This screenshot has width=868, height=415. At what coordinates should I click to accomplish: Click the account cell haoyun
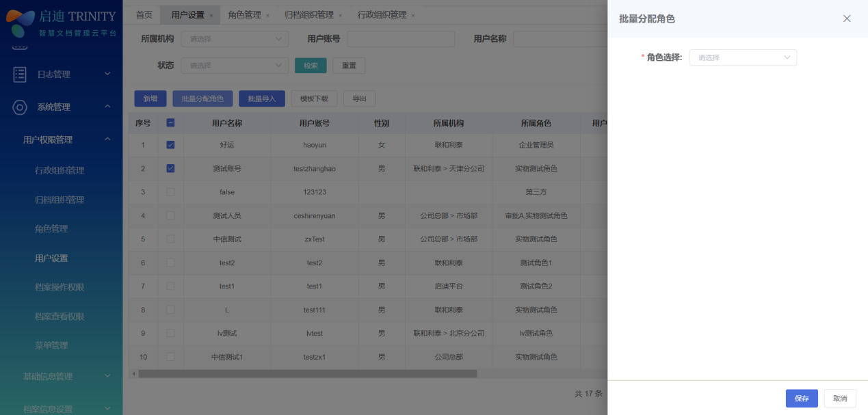coord(315,145)
